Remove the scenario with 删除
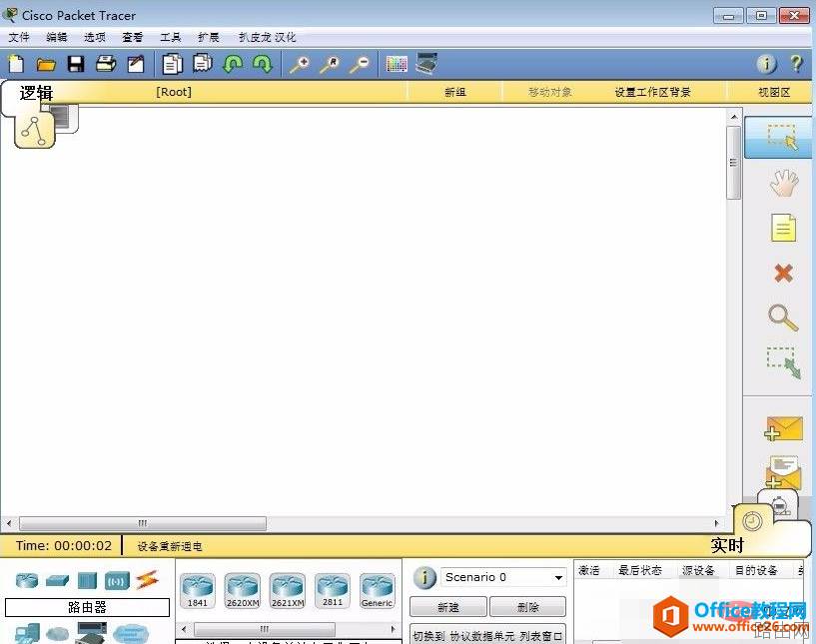Viewport: 816px width, 644px height. point(527,607)
